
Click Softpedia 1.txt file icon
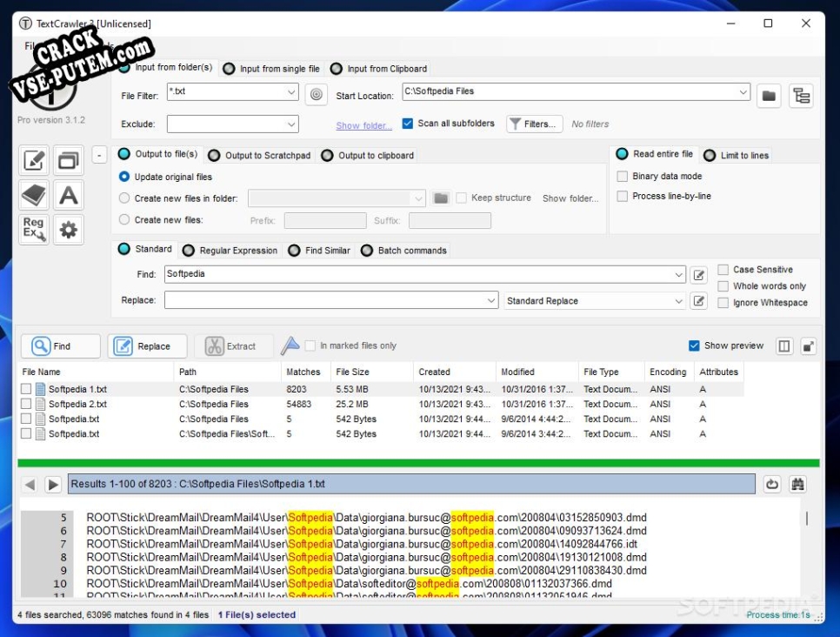(x=41, y=389)
